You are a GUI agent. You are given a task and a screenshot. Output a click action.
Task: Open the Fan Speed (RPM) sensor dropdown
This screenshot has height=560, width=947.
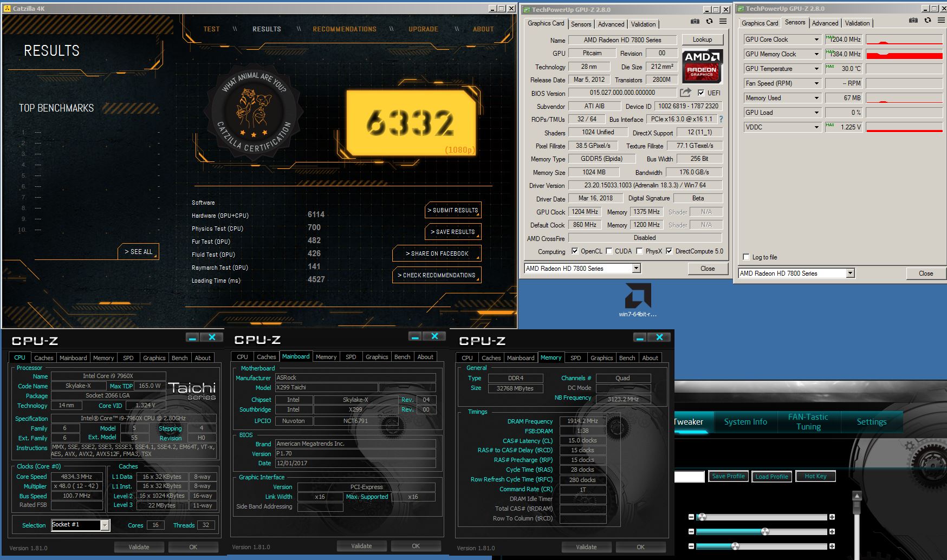[816, 83]
